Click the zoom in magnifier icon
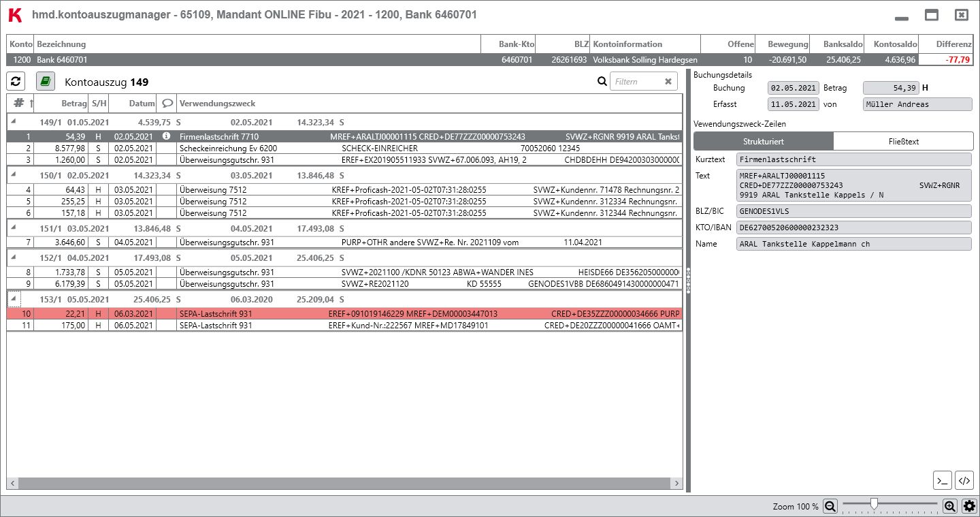 coord(950,506)
